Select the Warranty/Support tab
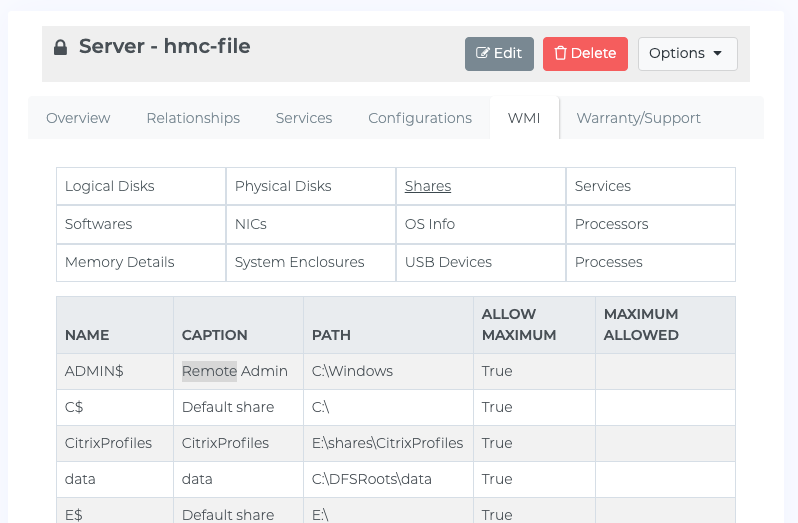The width and height of the screenshot is (798, 523). (x=638, y=118)
